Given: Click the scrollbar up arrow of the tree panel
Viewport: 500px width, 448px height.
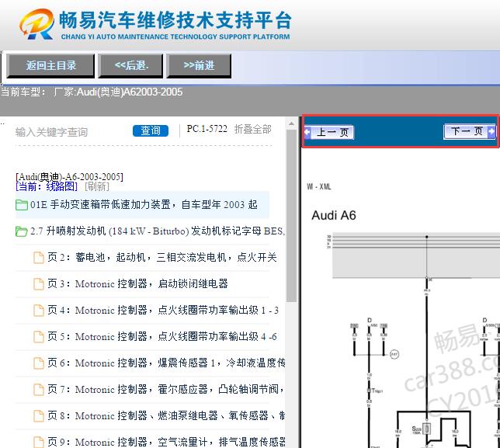Looking at the screenshot, I should click(291, 123).
